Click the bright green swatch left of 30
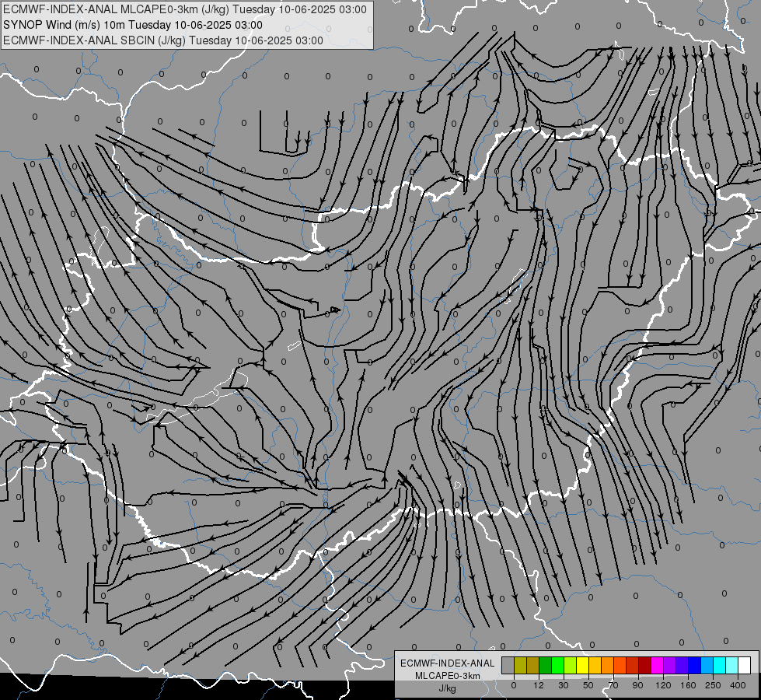Screen dimensions: 761x700 (x=557, y=666)
